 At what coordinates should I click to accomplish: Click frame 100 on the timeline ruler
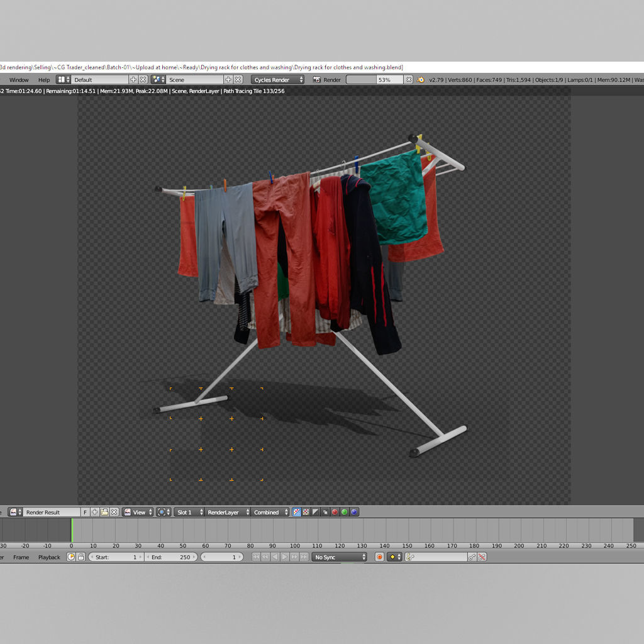point(295,545)
